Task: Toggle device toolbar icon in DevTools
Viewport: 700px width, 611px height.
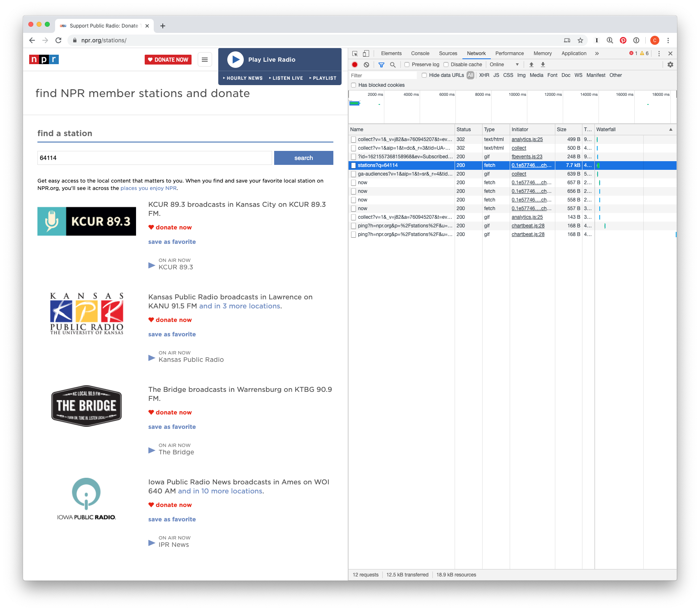Action: pos(366,53)
